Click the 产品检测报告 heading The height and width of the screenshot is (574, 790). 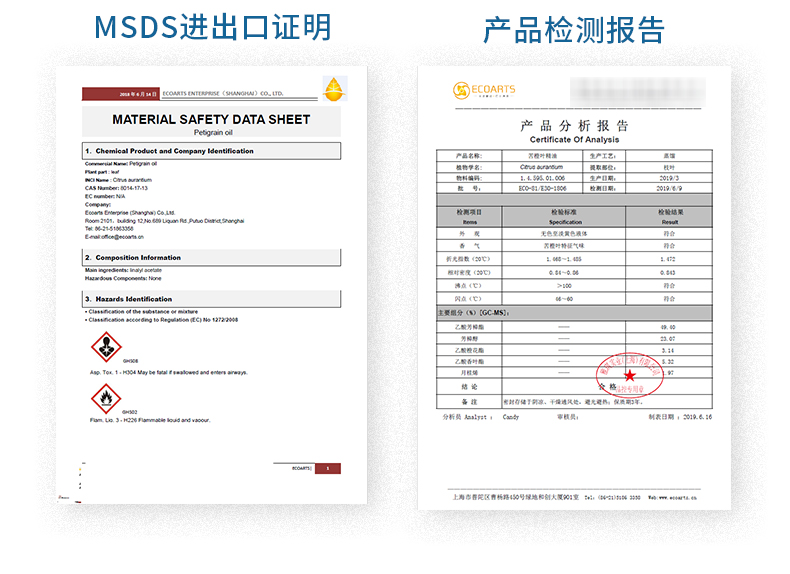point(574,30)
